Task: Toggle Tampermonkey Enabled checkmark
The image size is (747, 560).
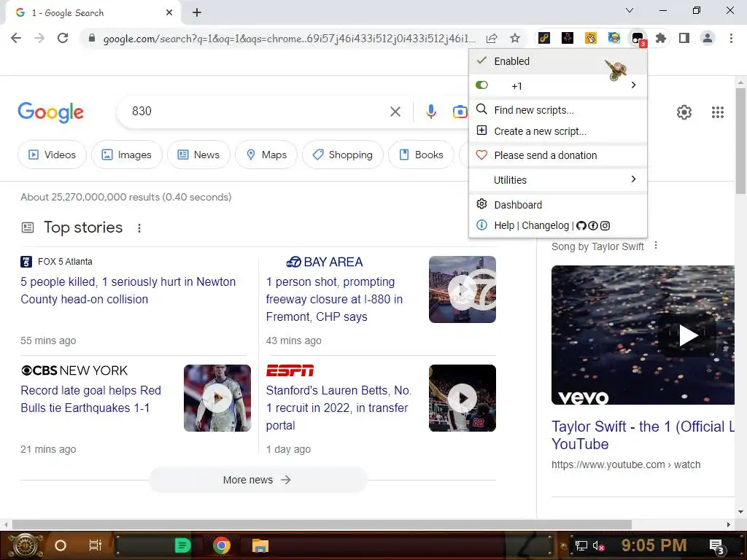Action: [481, 61]
